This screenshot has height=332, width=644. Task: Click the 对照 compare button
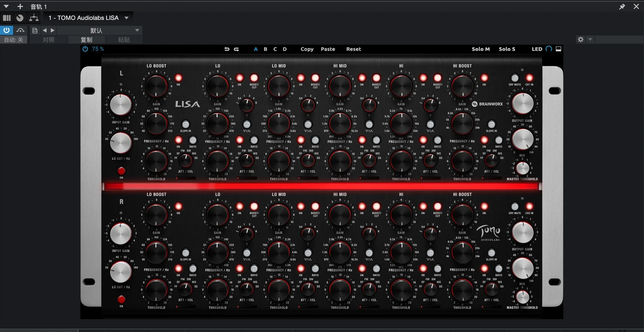pos(49,40)
